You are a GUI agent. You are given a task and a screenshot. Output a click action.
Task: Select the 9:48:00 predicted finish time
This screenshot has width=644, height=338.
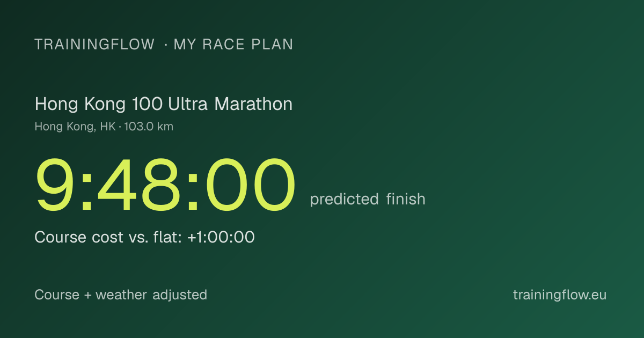[165, 185]
